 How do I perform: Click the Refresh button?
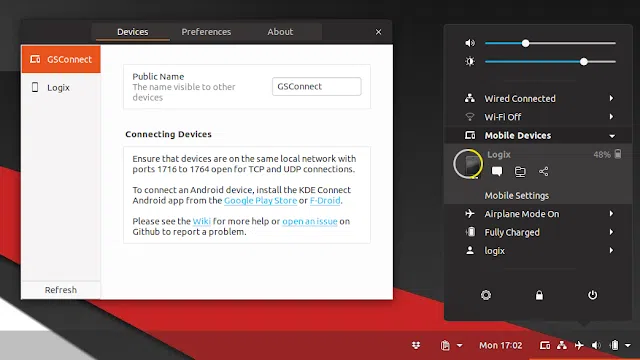coord(61,290)
